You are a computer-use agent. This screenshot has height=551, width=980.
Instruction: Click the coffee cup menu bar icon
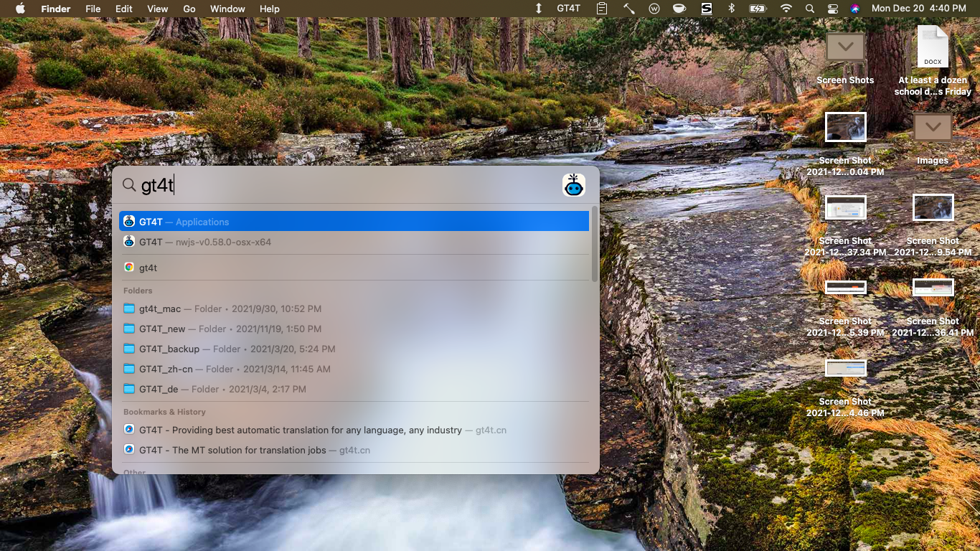pos(679,9)
